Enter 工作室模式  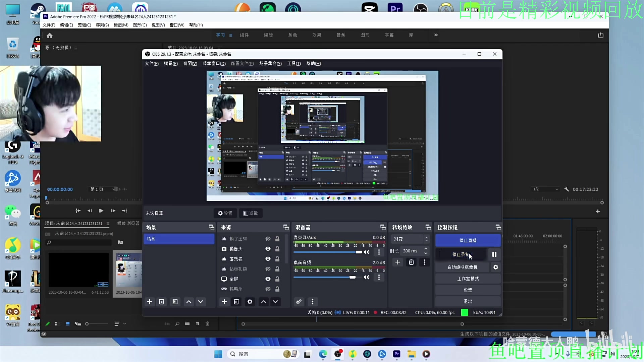tap(468, 279)
